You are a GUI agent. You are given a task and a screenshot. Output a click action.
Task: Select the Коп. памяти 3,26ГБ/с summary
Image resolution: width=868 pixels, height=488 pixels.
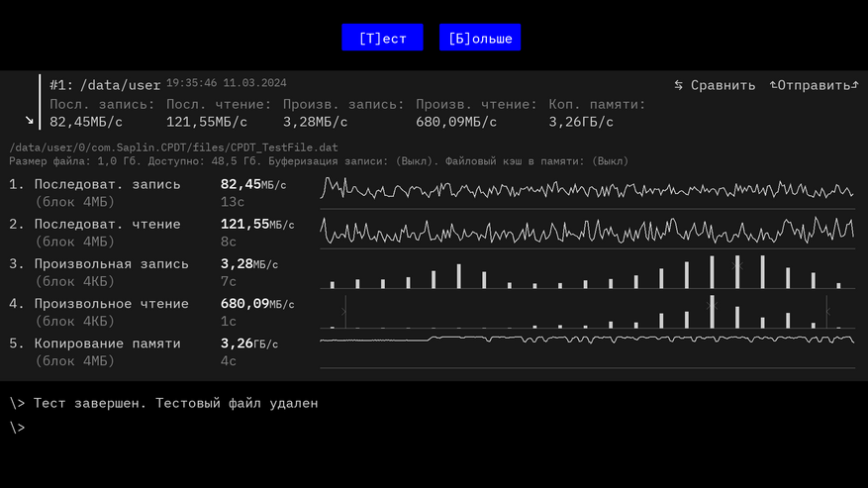(597, 113)
